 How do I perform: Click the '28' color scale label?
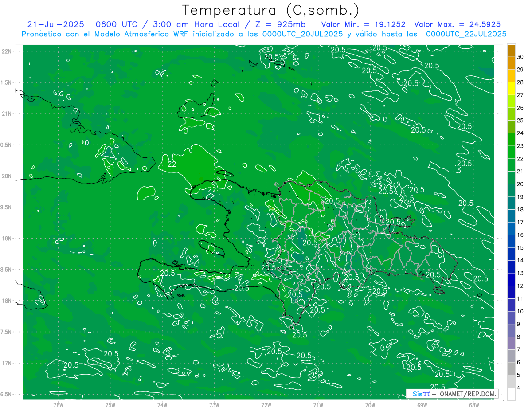[x=520, y=82]
